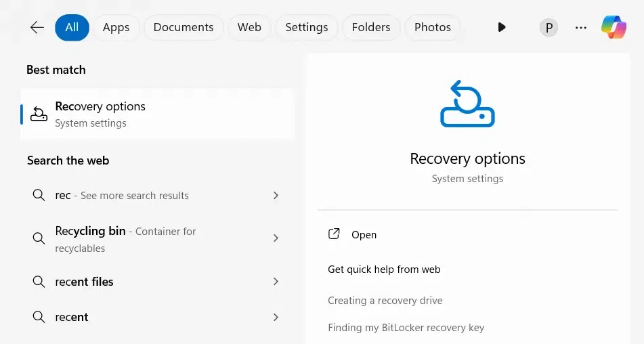
Task: Click the play arrow to show more filters
Action: tap(501, 28)
